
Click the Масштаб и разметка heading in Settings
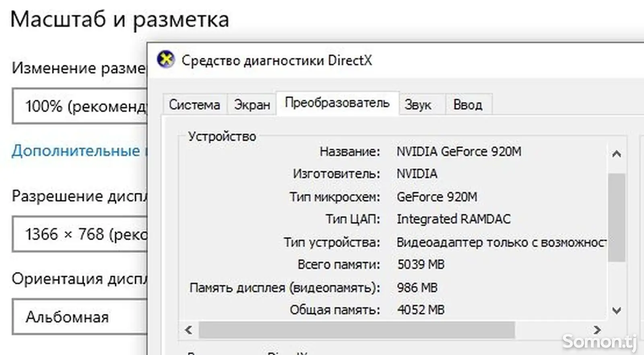pyautogui.click(x=120, y=19)
